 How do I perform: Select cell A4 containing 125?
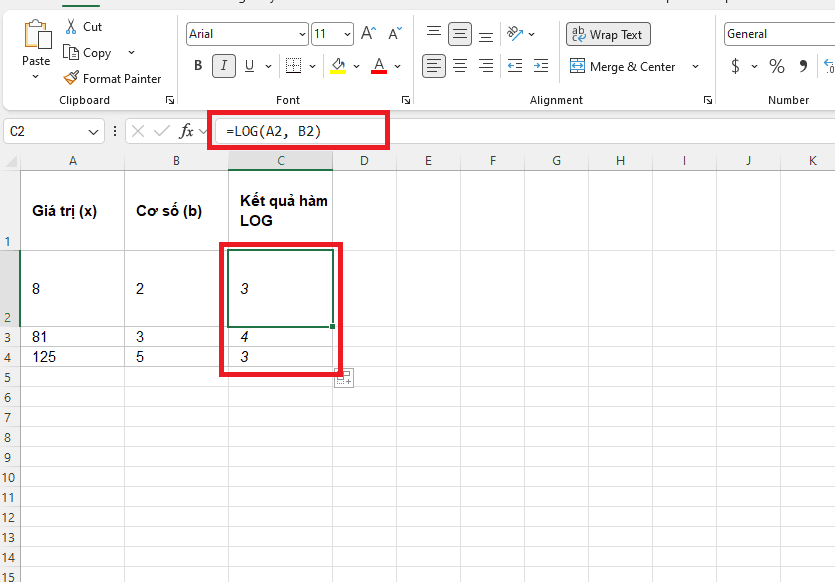click(x=72, y=357)
